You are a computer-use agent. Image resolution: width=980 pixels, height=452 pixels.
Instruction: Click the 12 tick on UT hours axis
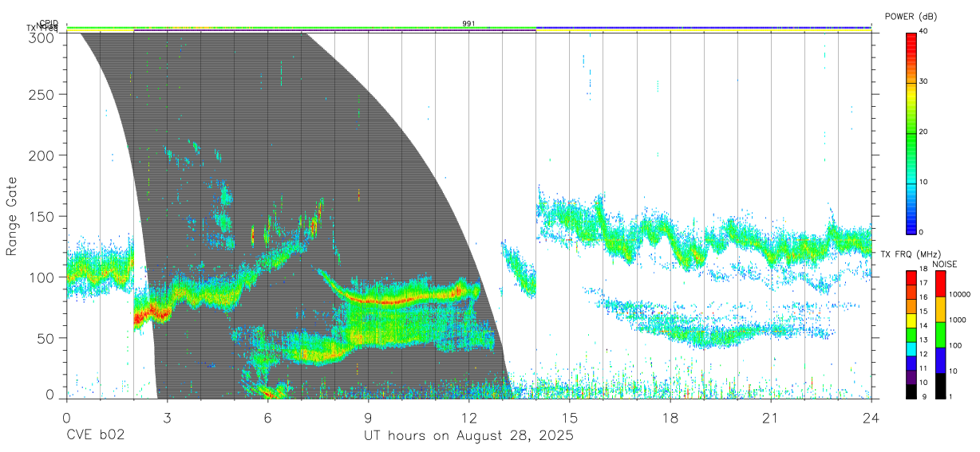[x=468, y=418]
